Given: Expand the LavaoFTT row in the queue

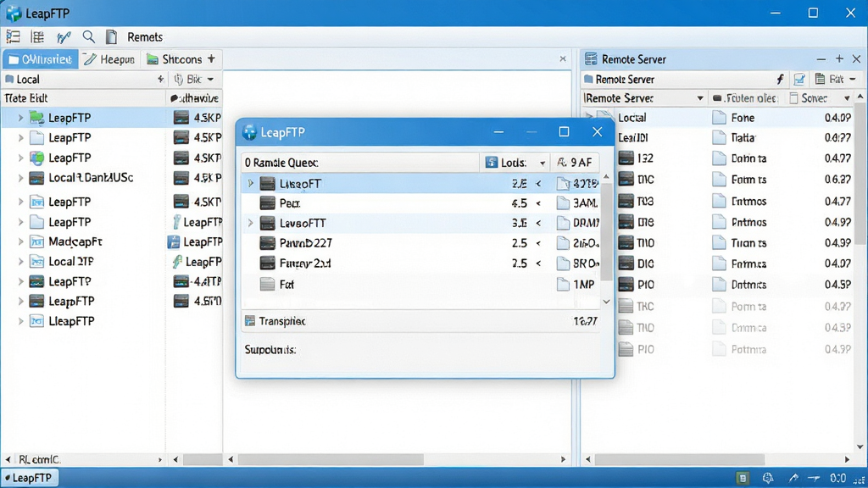Looking at the screenshot, I should pyautogui.click(x=250, y=223).
